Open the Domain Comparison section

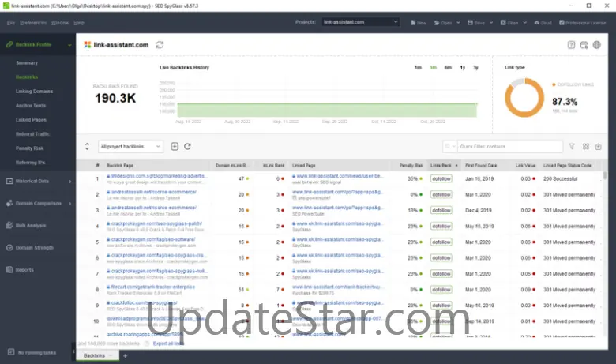(x=39, y=204)
